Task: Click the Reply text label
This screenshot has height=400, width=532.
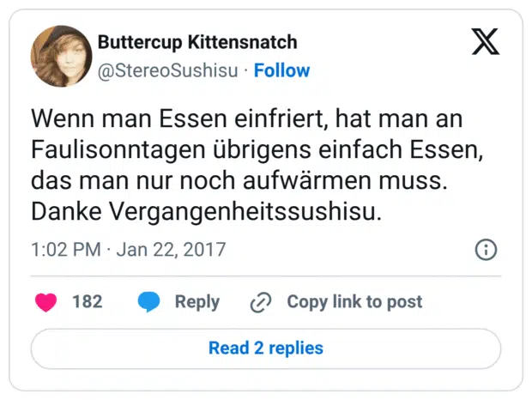Action: (196, 301)
